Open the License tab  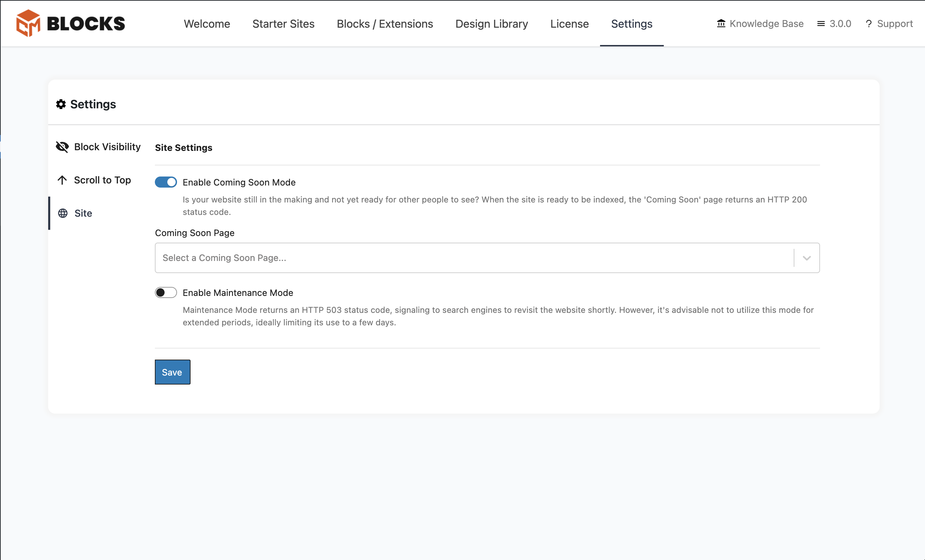click(x=569, y=24)
